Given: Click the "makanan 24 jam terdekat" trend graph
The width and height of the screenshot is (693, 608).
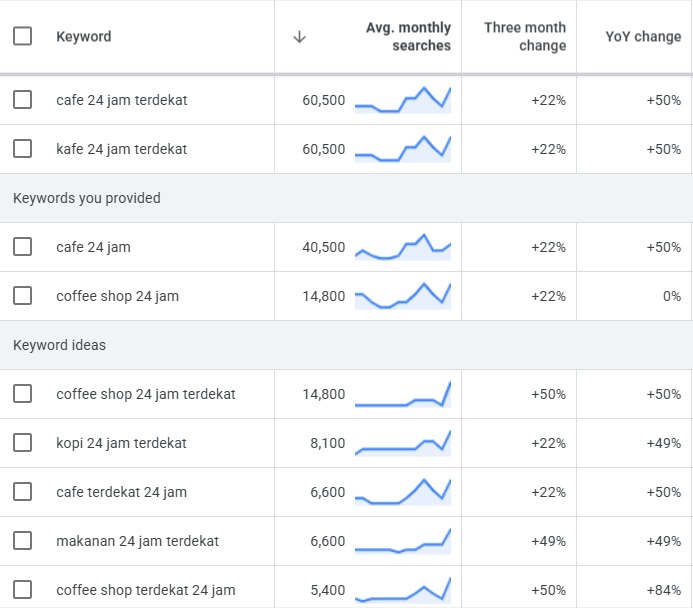Looking at the screenshot, I should click(403, 541).
